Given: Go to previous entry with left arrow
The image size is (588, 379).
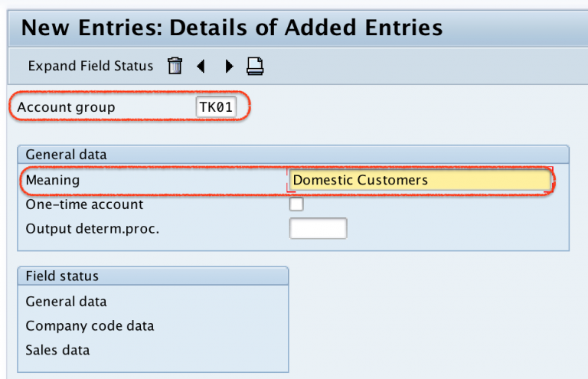Looking at the screenshot, I should point(201,67).
